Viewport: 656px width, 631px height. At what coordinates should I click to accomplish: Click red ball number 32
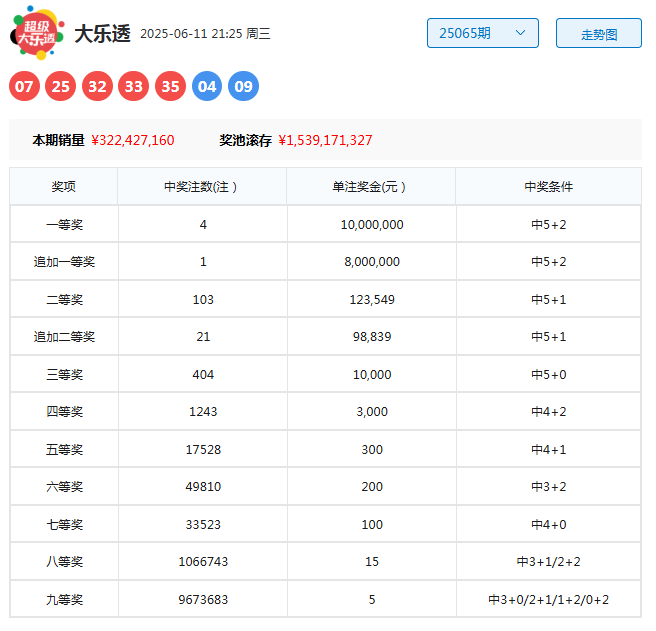point(97,86)
